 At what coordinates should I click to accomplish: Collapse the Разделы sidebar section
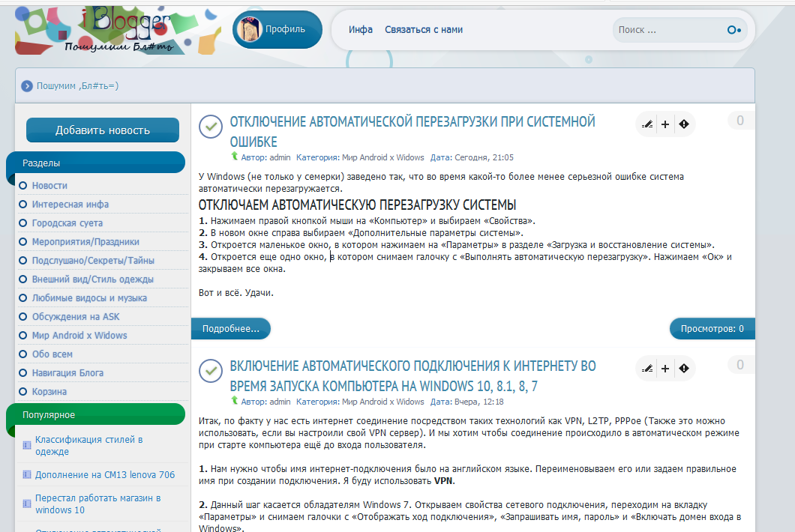click(94, 163)
